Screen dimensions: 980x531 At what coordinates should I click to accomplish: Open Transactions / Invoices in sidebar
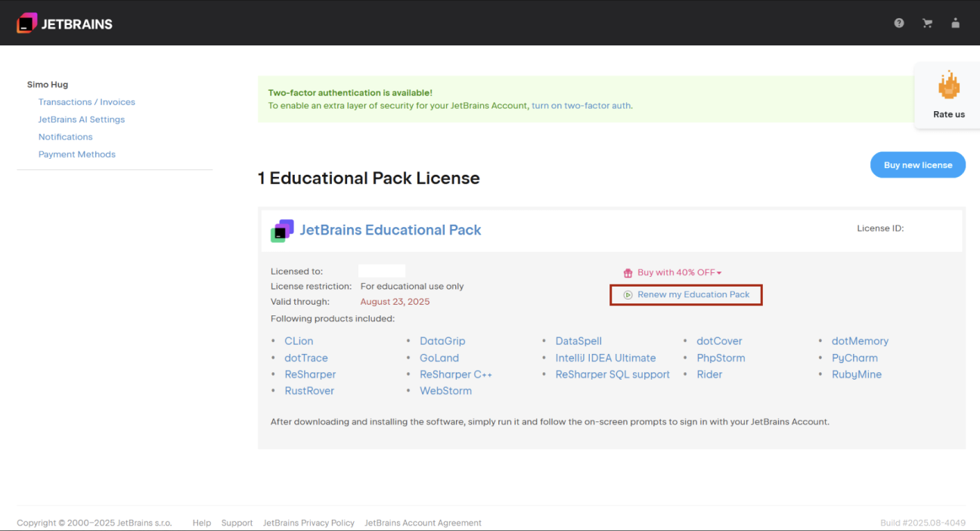pos(87,102)
